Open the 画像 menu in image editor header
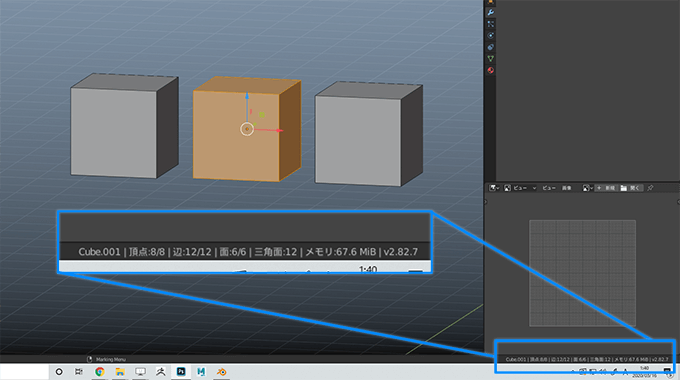The image size is (680, 380). (566, 188)
